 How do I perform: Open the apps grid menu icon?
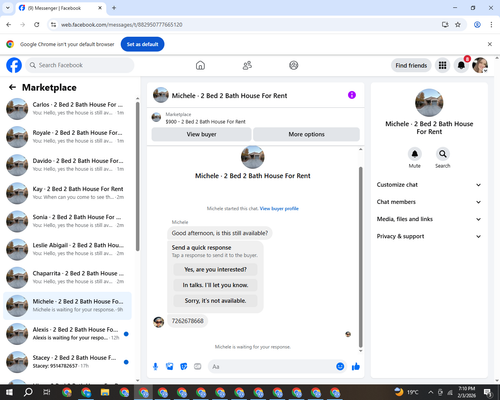(x=442, y=65)
